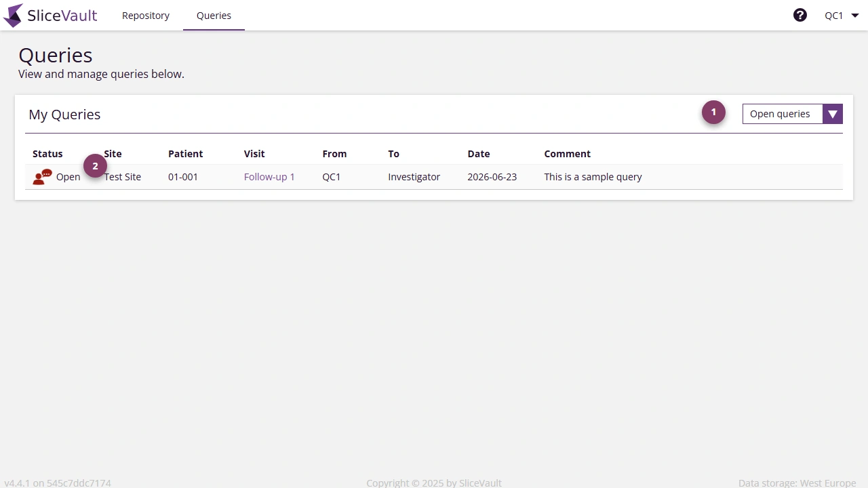The width and height of the screenshot is (868, 488).
Task: Click patient 01-001 cell
Action: [183, 177]
